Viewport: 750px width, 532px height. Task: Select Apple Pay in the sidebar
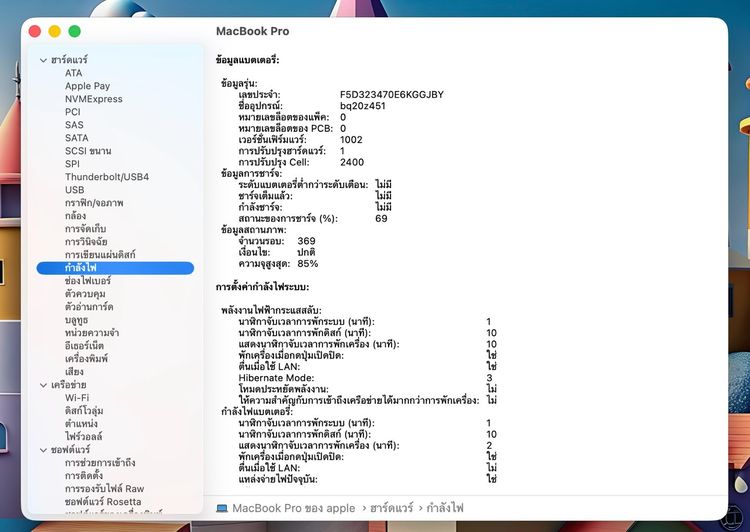click(88, 86)
